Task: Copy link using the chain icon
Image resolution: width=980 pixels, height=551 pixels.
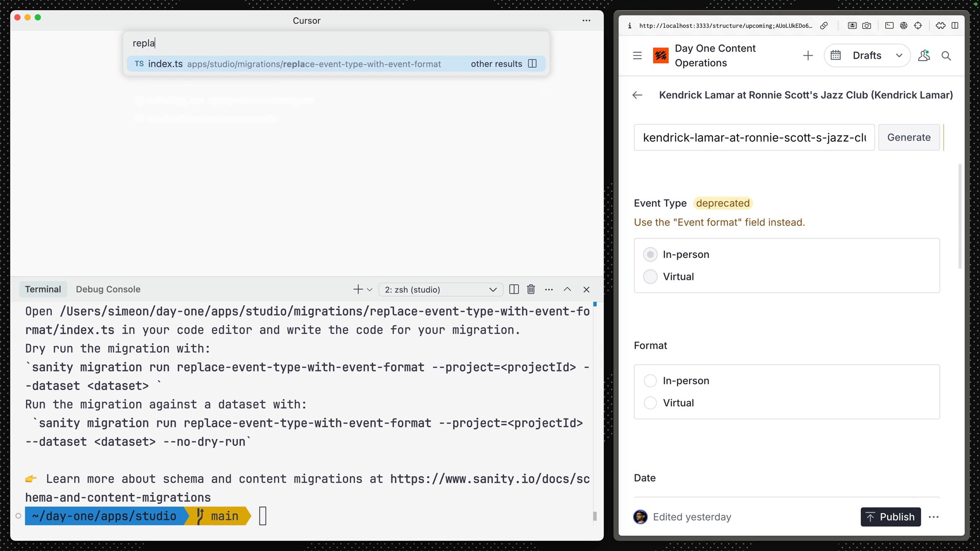Action: [x=824, y=26]
